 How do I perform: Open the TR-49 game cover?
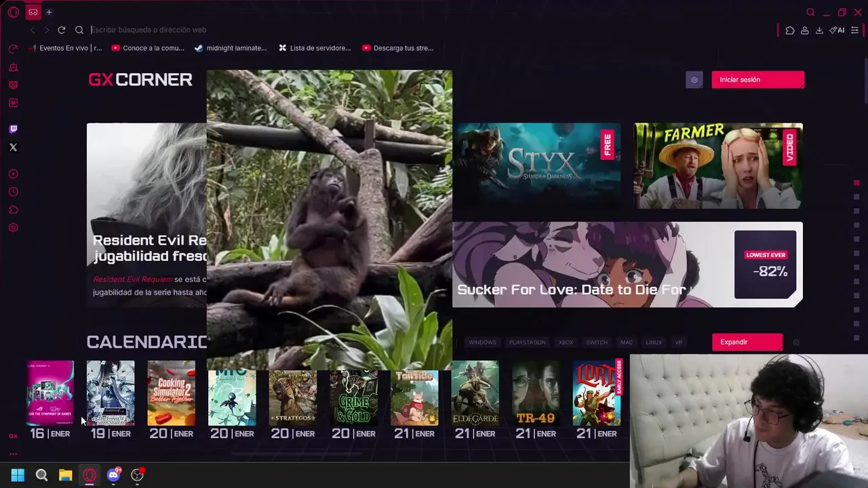coord(536,393)
